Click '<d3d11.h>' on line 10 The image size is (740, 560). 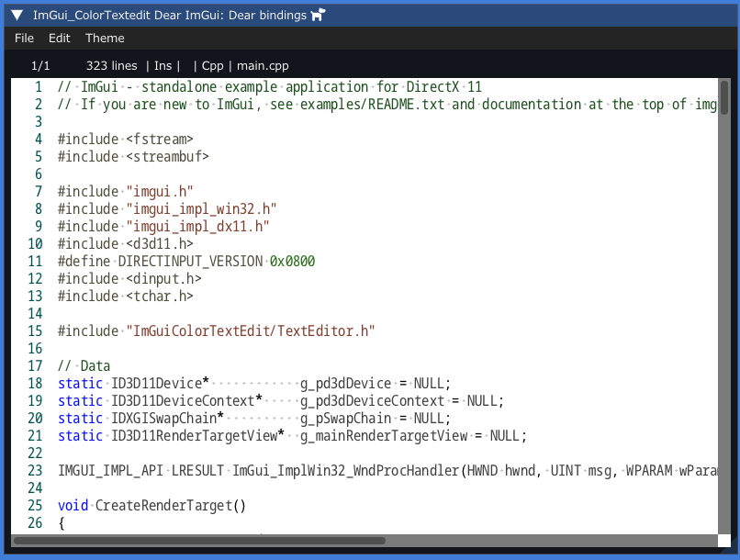click(160, 244)
